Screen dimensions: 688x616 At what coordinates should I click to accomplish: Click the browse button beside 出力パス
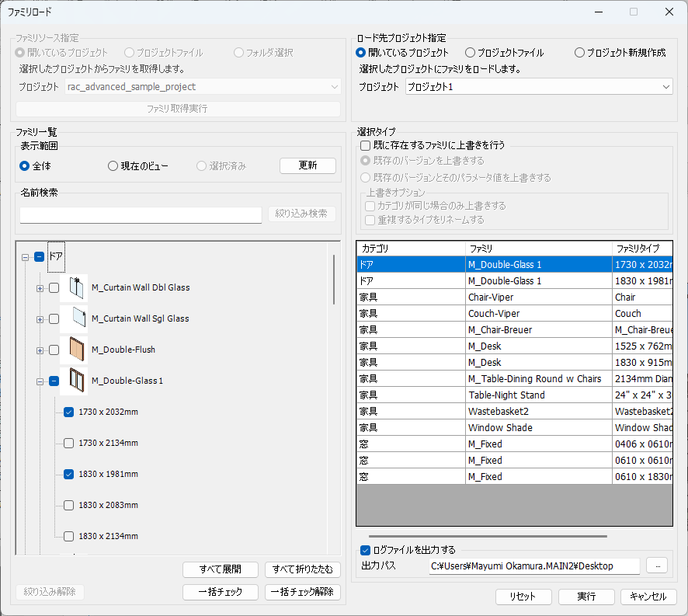(657, 566)
